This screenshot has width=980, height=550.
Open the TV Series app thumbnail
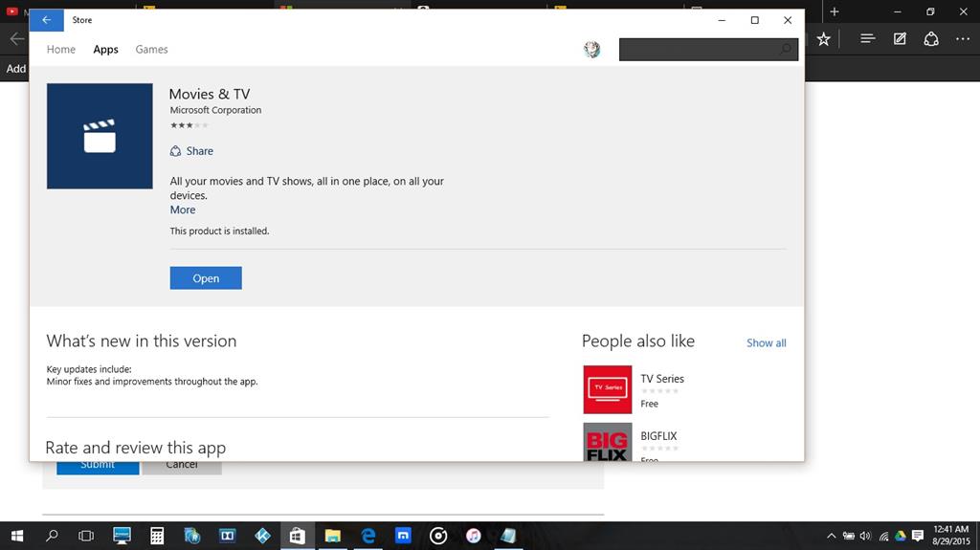tap(608, 390)
